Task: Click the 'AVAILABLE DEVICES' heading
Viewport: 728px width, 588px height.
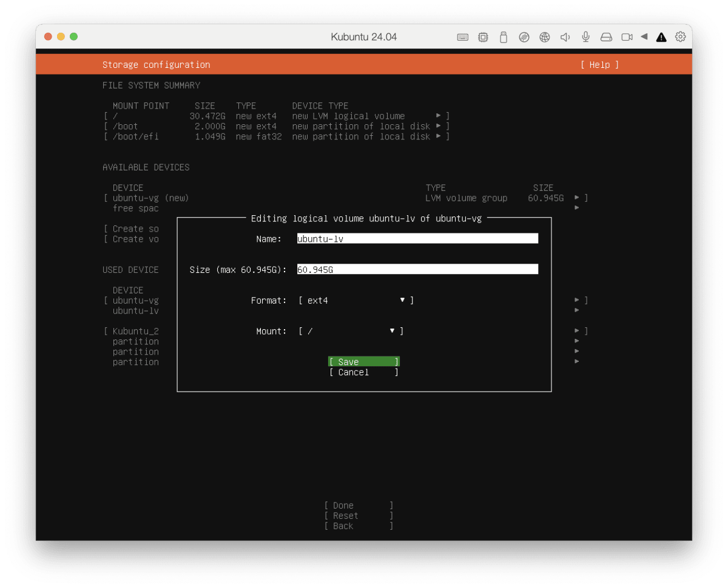Action: coord(146,167)
